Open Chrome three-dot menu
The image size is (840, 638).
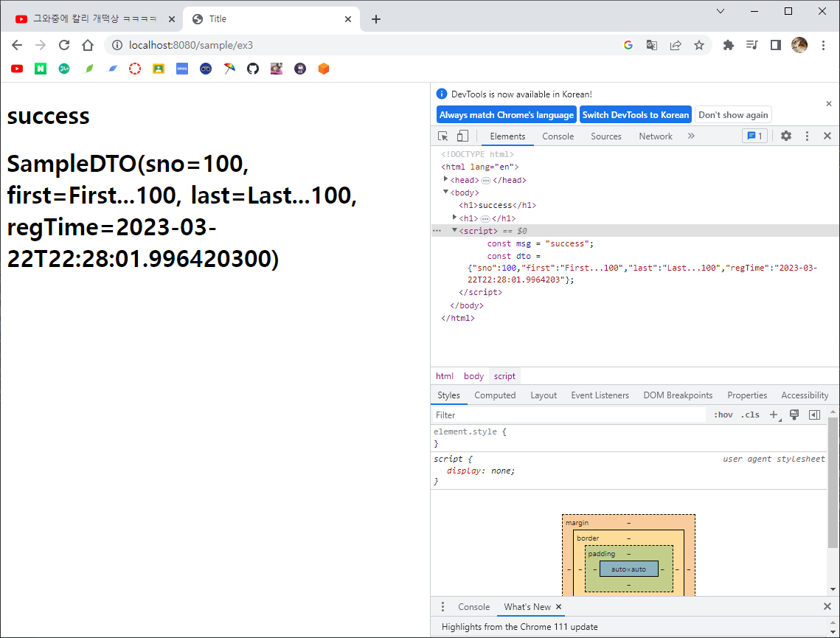(823, 45)
